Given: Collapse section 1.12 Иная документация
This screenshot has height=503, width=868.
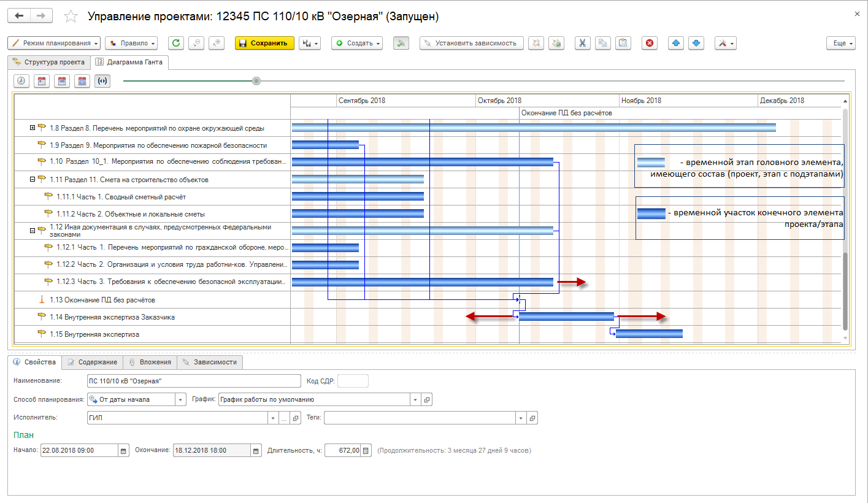Looking at the screenshot, I should coord(33,231).
